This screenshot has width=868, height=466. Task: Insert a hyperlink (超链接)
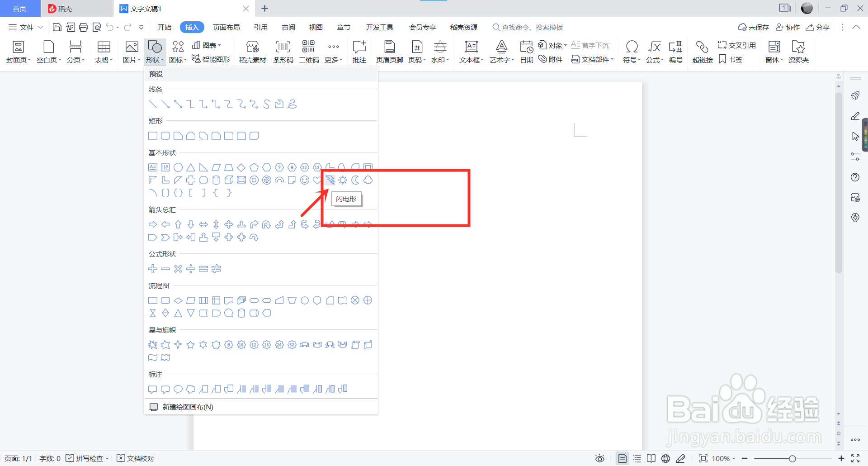coord(702,52)
